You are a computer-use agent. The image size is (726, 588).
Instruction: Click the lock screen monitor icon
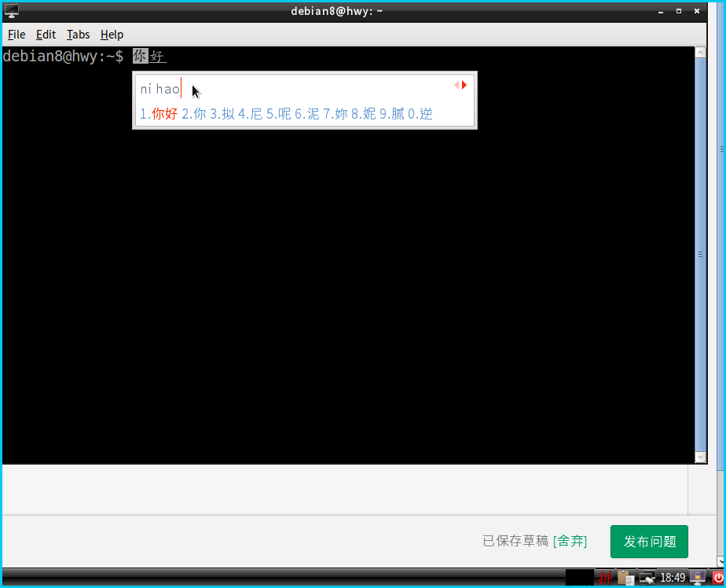(x=698, y=577)
